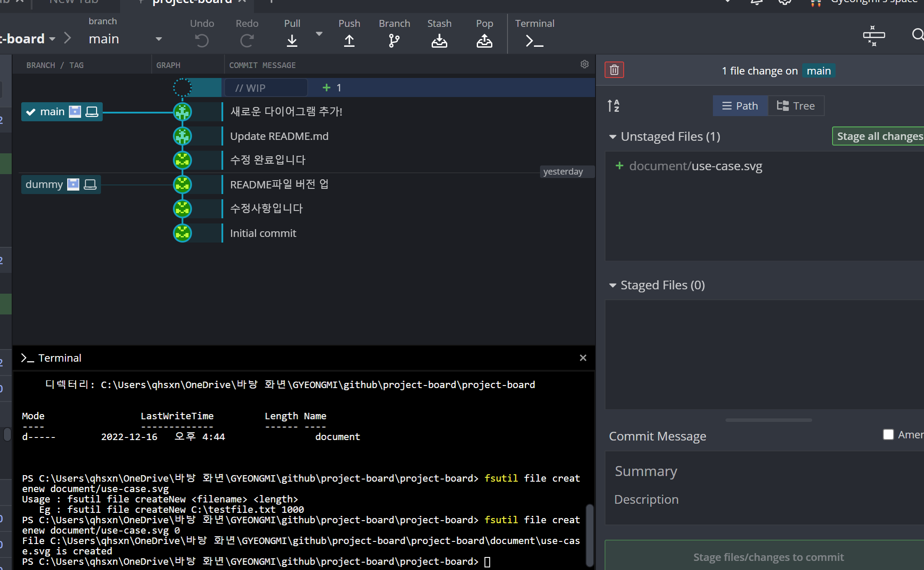Click the Pull download icon
Screen dimensions: 924x570
(x=292, y=41)
